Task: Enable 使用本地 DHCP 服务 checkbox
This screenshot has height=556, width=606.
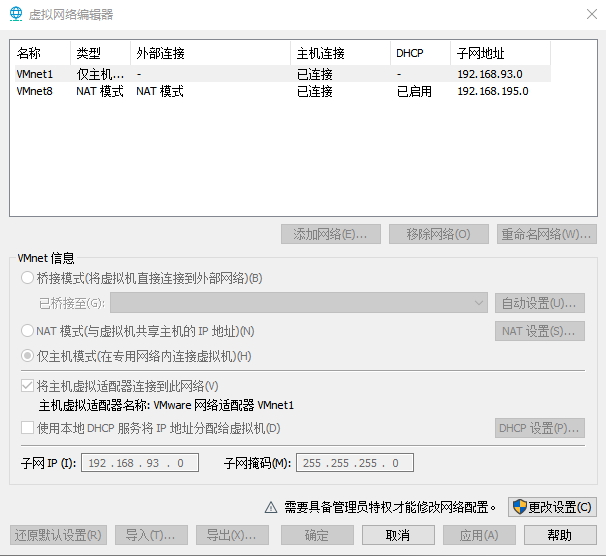Action: pyautogui.click(x=27, y=428)
